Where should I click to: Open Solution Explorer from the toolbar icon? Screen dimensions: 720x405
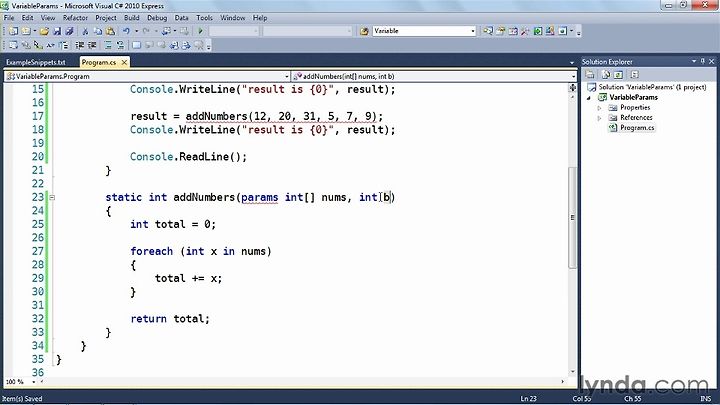[488, 31]
